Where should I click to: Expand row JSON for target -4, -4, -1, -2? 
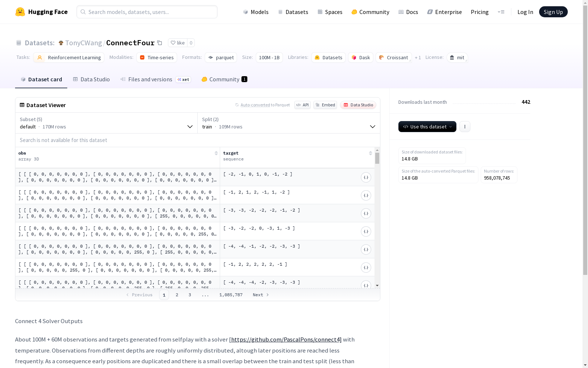pos(366,250)
